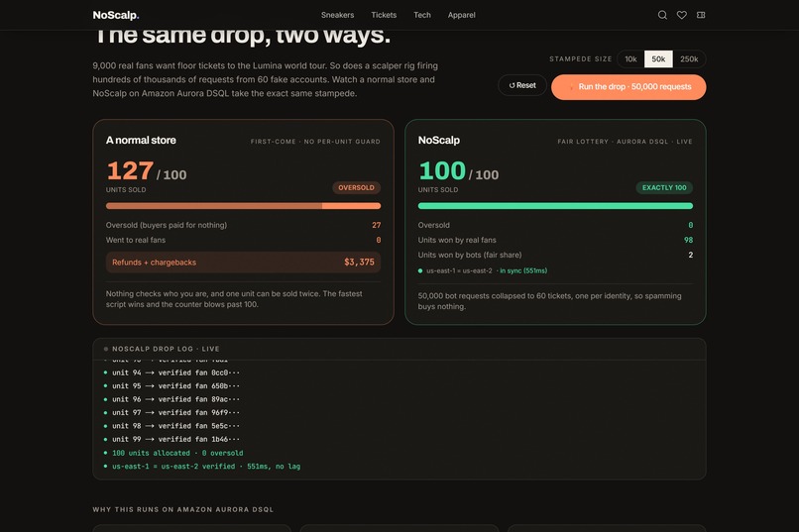The image size is (799, 532).
Task: Select the 250k stampede size
Action: pyautogui.click(x=689, y=59)
